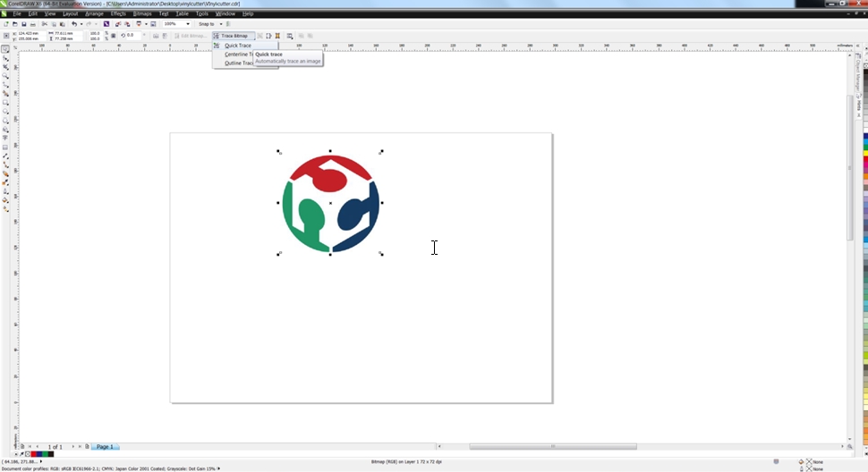Image resolution: width=868 pixels, height=472 pixels.
Task: Select the Freehand curve tool
Action: click(x=5, y=84)
